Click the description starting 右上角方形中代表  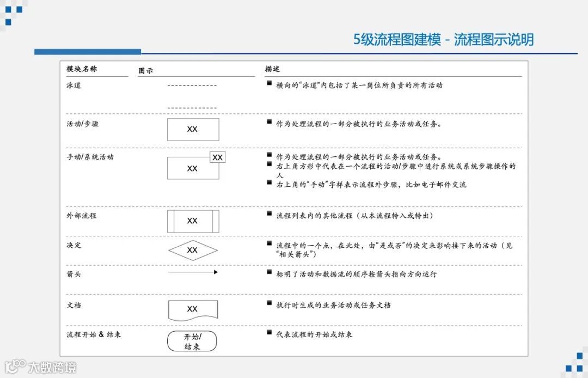click(396, 170)
